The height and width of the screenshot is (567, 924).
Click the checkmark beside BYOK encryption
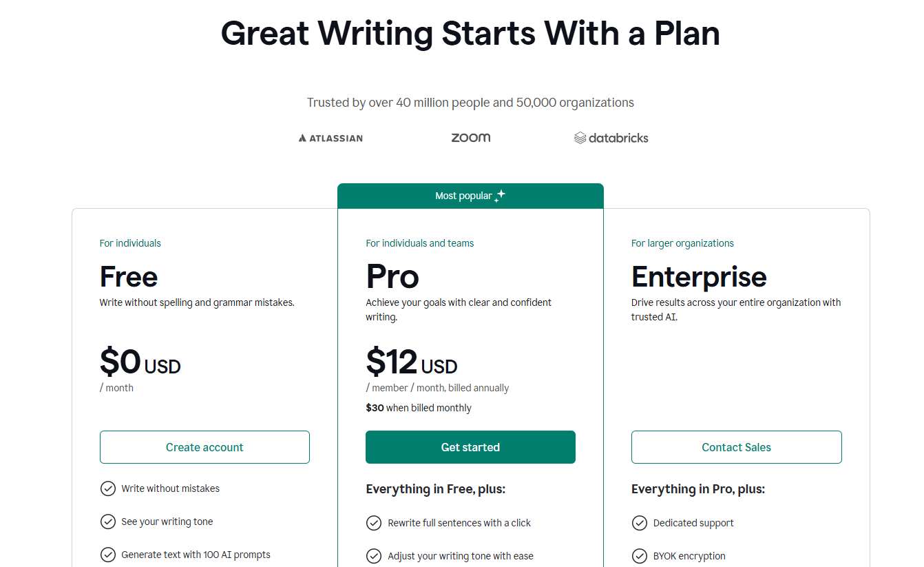tap(640, 555)
